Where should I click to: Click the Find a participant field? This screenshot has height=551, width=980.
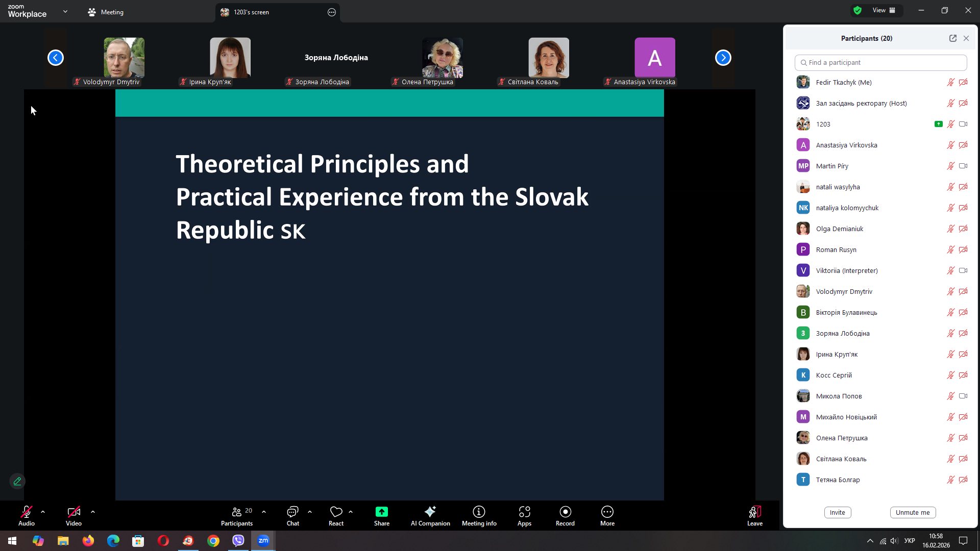pos(880,62)
